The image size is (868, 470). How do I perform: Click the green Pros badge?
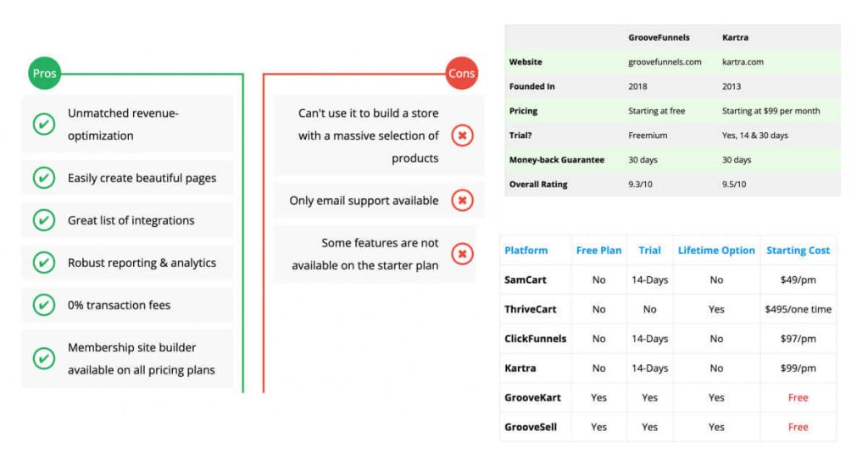coord(44,74)
